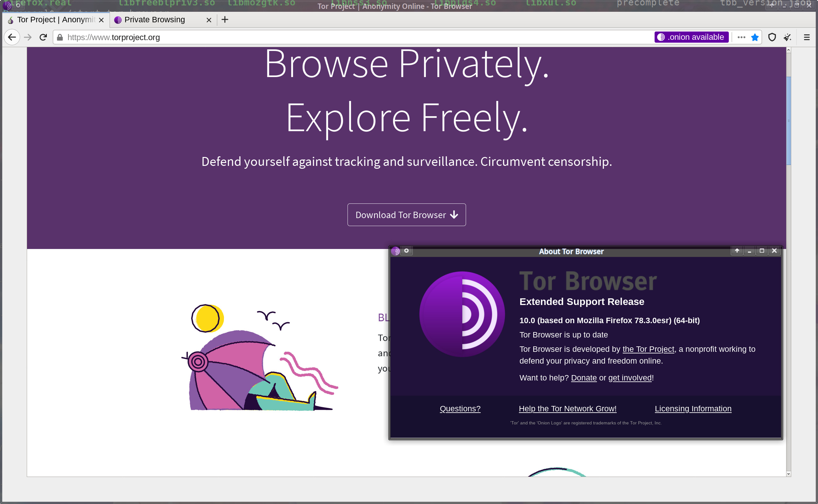
Task: Click the 'get involved' link in About dialog
Action: tap(630, 378)
